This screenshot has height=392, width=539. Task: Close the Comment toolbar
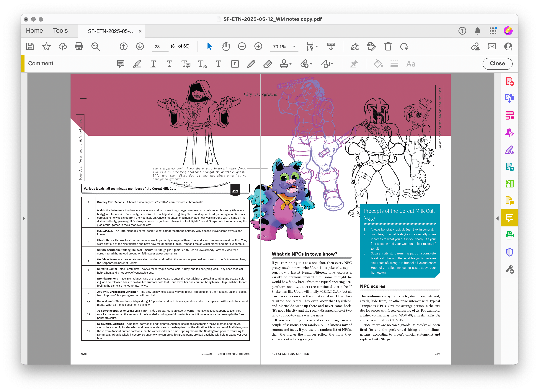pyautogui.click(x=497, y=63)
